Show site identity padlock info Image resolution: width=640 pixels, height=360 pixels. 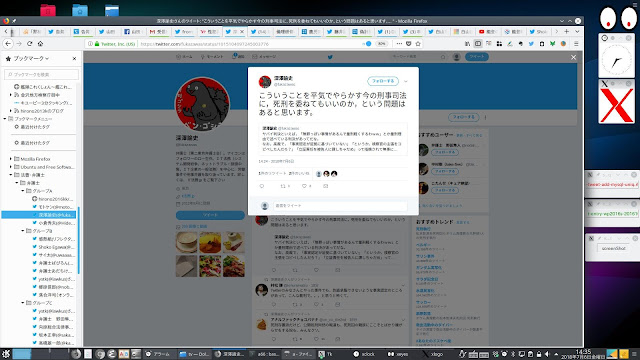(x=97, y=44)
